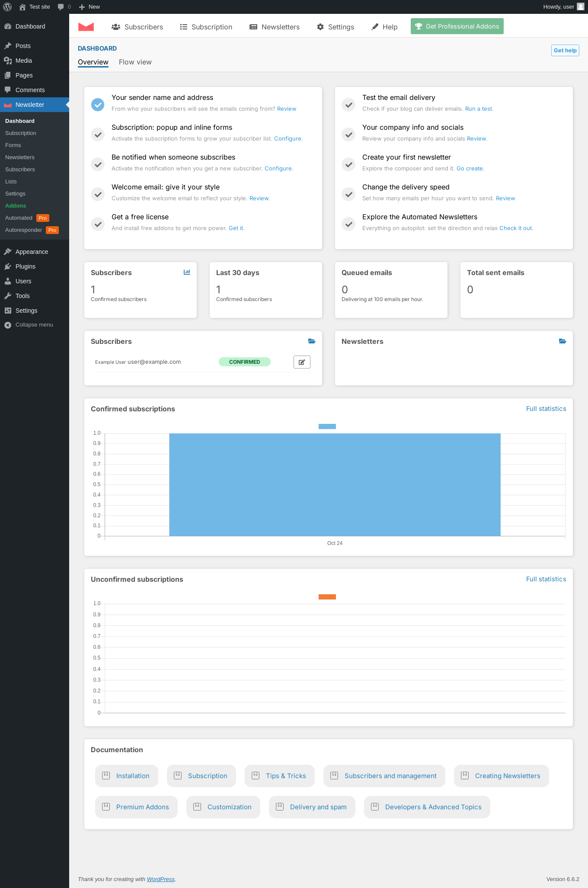Open the WordPress logo menu
This screenshot has width=588, height=888.
pyautogui.click(x=7, y=7)
